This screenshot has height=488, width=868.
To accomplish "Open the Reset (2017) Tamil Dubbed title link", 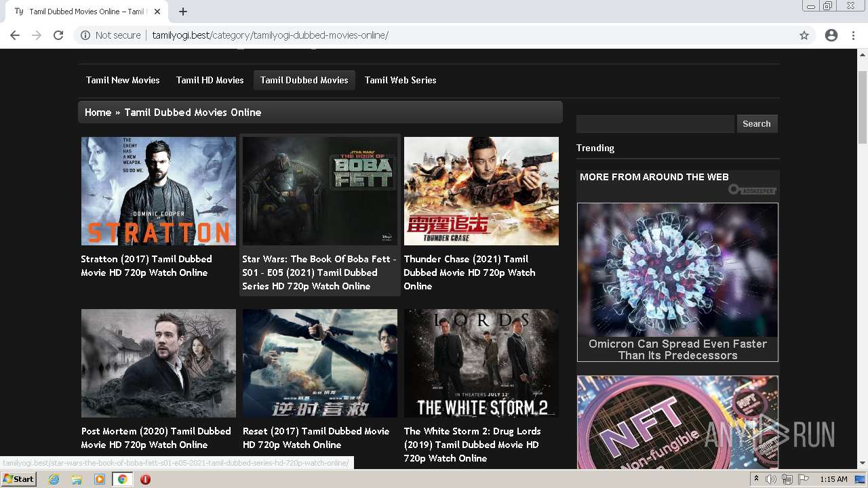I will pyautogui.click(x=316, y=438).
